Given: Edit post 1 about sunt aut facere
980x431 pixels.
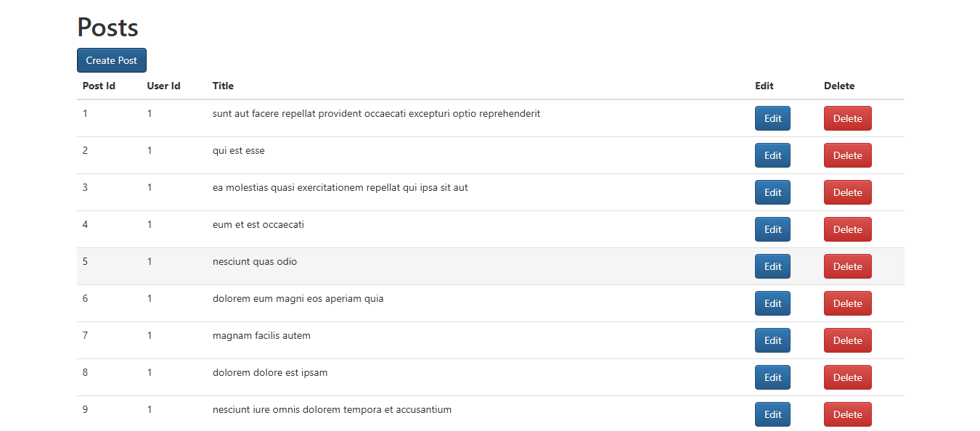Looking at the screenshot, I should click(x=772, y=118).
